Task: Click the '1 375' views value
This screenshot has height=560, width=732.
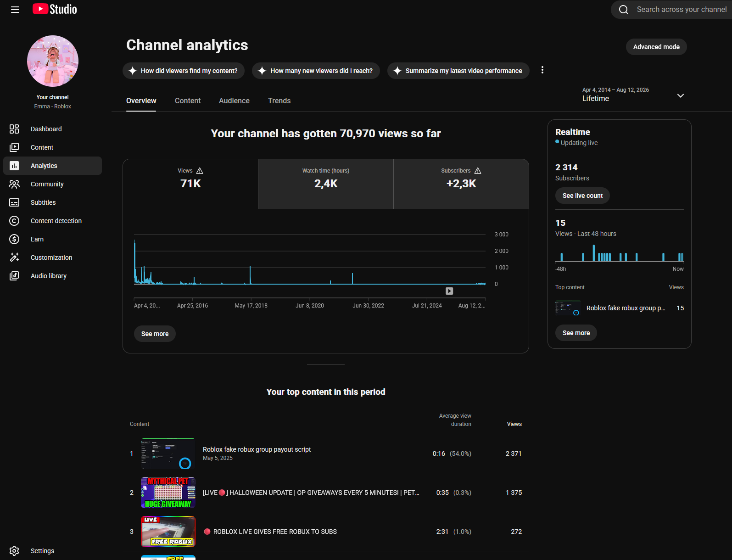Action: click(514, 493)
